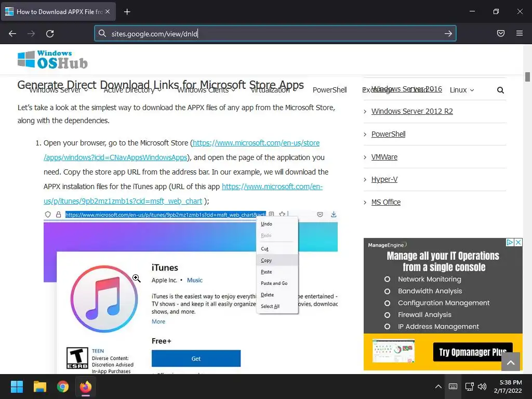Viewport: 532px width, 399px height.
Task: Click the address bar search magnifier
Action: point(102,33)
